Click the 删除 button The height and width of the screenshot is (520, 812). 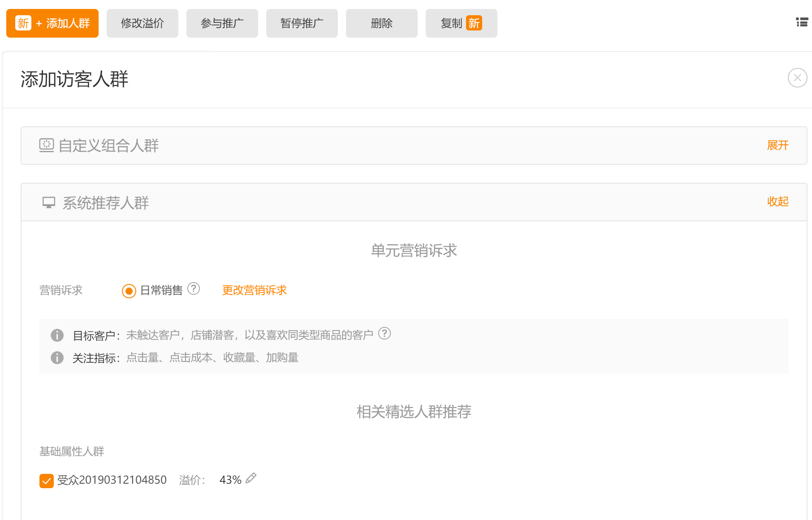tap(382, 23)
